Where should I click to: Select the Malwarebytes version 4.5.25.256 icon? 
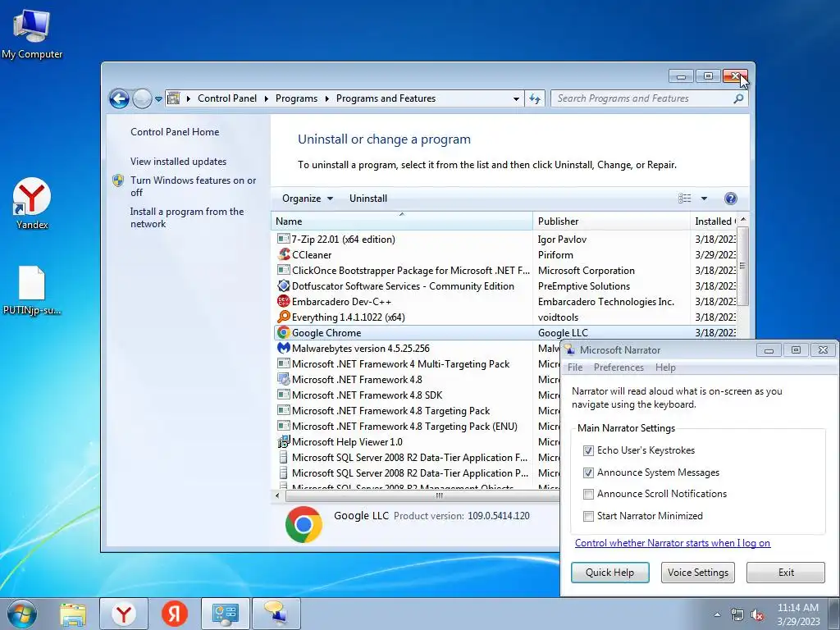tap(283, 348)
